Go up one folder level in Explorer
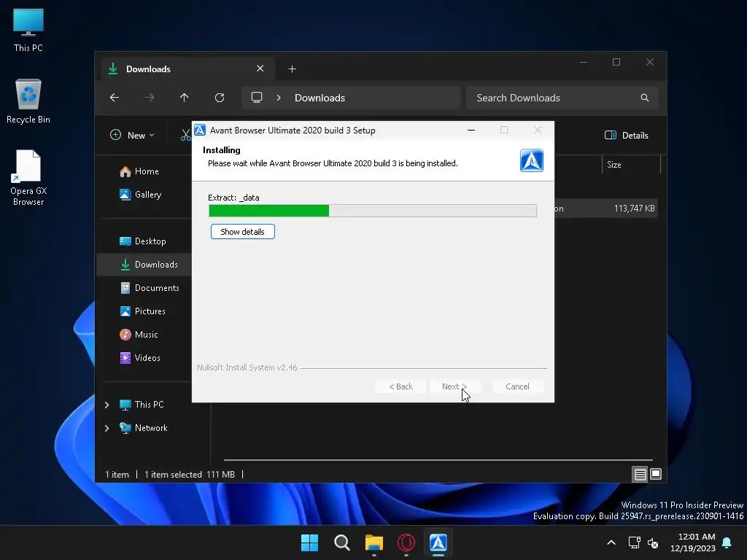This screenshot has height=560, width=747. [x=185, y=98]
